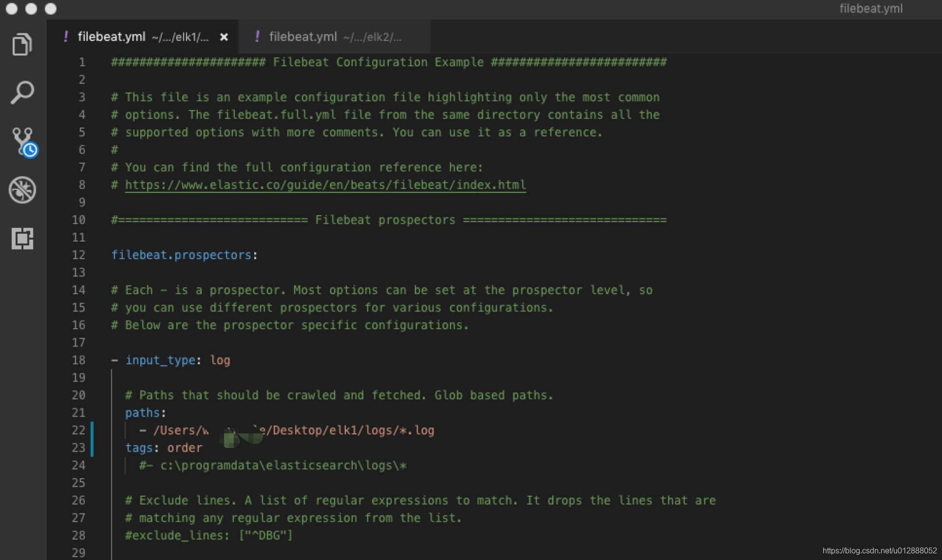Click line number 22 in the gutter
942x560 pixels.
point(78,430)
